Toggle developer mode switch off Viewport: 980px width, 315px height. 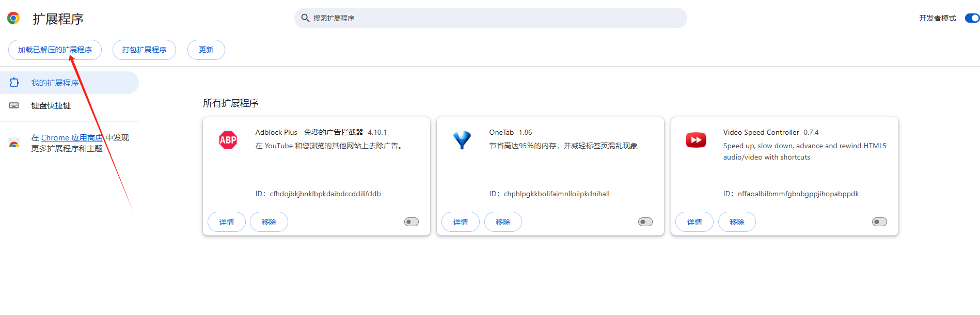972,18
